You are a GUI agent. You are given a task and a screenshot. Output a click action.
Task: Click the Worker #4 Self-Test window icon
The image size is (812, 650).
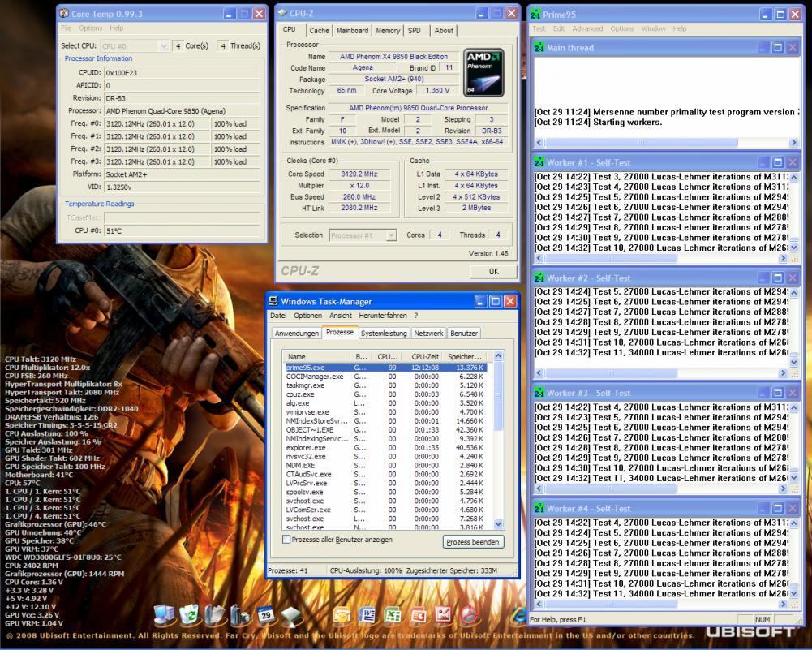[x=539, y=509]
